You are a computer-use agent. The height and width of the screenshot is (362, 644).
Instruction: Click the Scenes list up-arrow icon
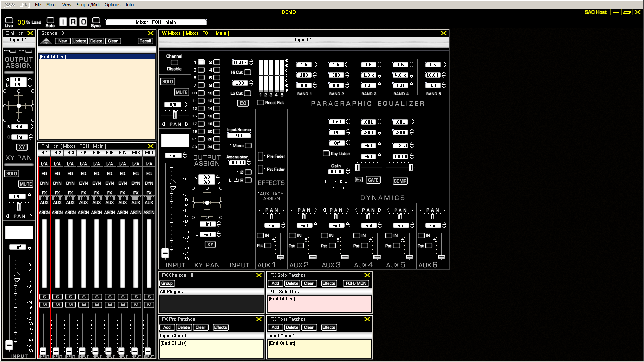pyautogui.click(x=46, y=41)
